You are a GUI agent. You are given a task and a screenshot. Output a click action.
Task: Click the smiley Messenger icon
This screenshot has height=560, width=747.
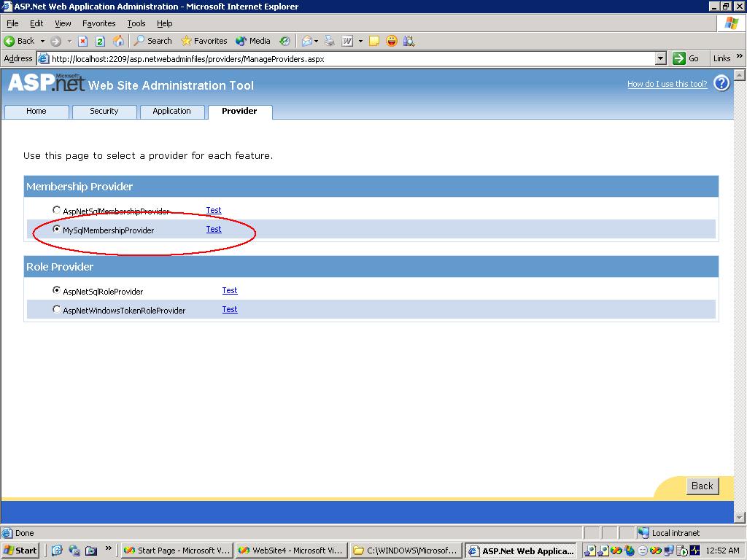pos(392,42)
